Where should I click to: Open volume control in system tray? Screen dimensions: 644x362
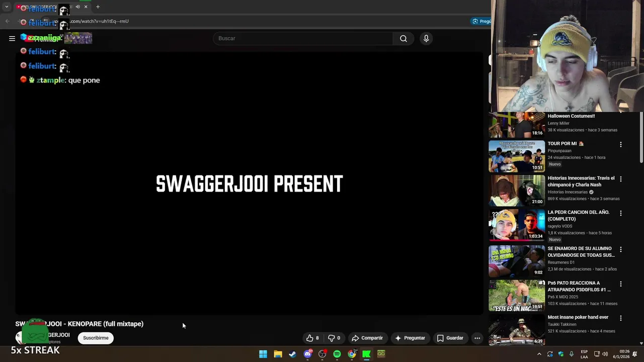(x=605, y=354)
